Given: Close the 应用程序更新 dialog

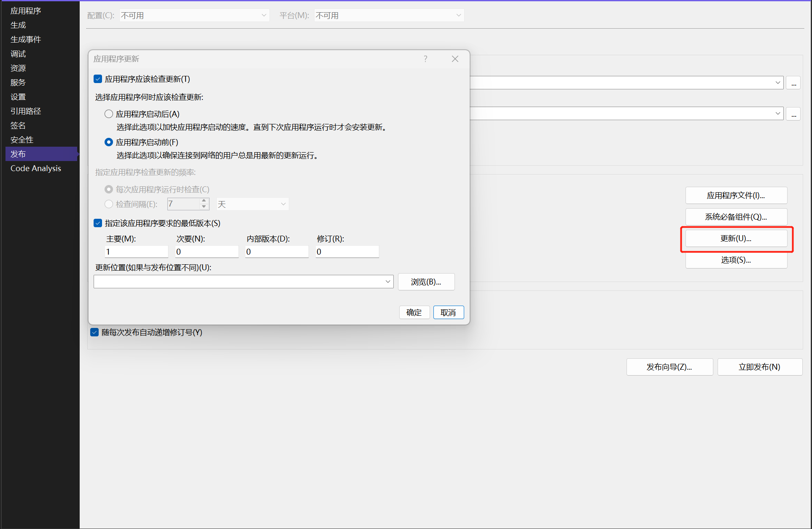Looking at the screenshot, I should click(455, 59).
